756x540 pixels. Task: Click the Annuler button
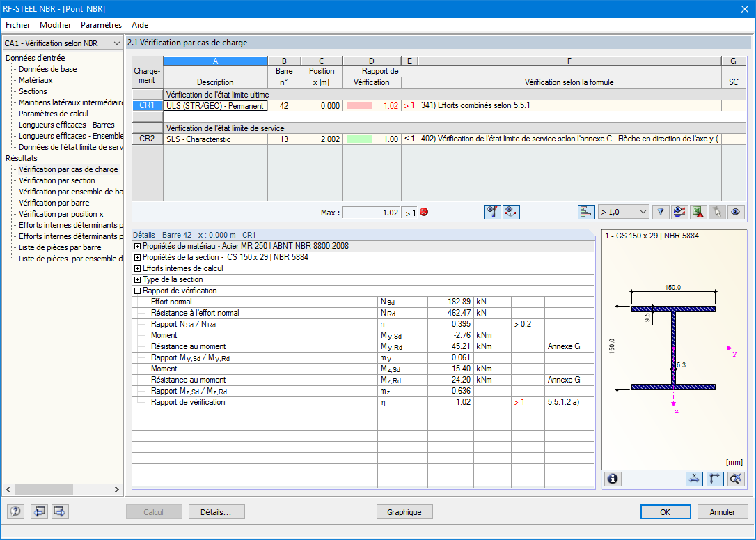(723, 512)
